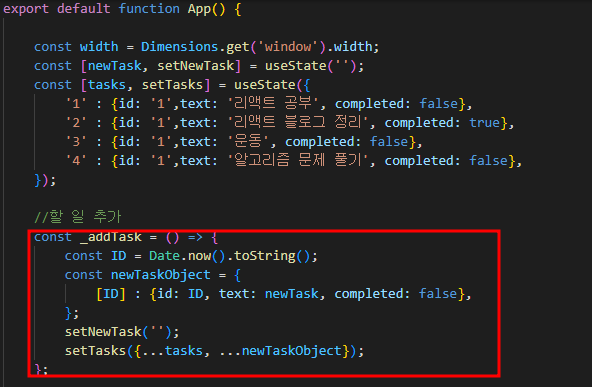Click the '_addTask' function name

pyautogui.click(x=111, y=237)
